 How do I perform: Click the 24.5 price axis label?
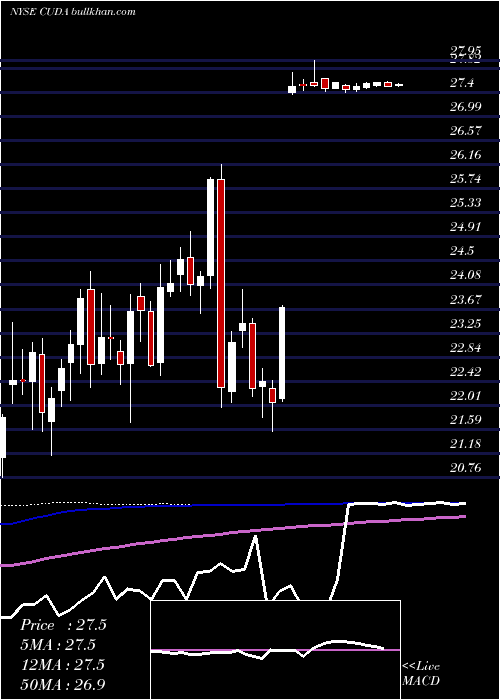tap(462, 251)
